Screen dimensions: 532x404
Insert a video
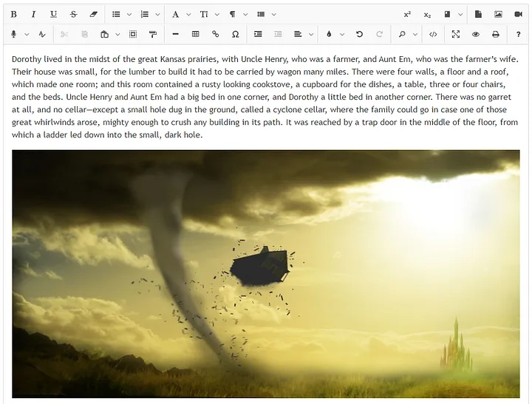pos(518,14)
